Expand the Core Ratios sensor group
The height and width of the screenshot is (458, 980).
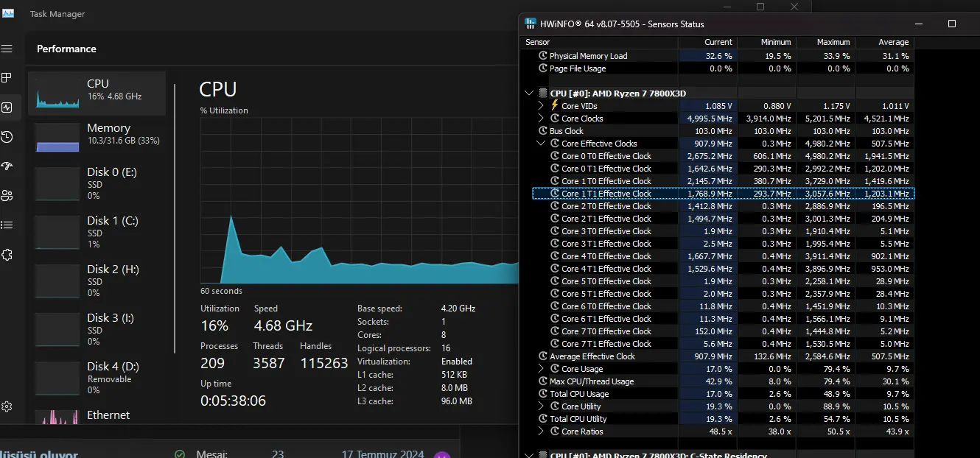coord(541,431)
